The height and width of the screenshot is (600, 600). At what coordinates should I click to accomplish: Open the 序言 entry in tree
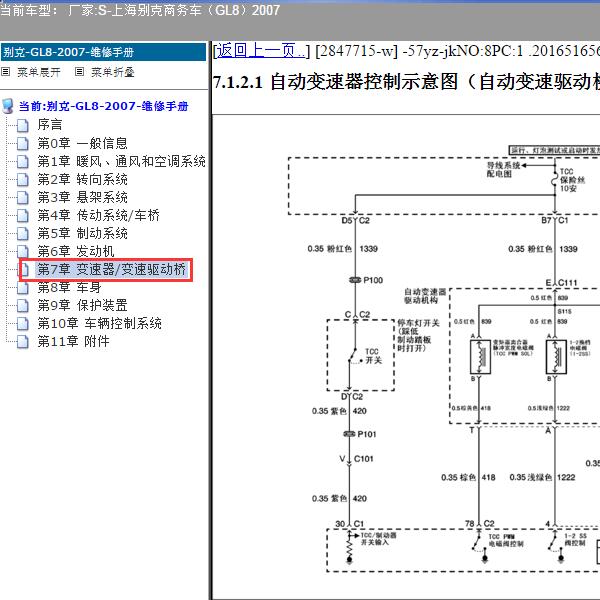[50, 125]
